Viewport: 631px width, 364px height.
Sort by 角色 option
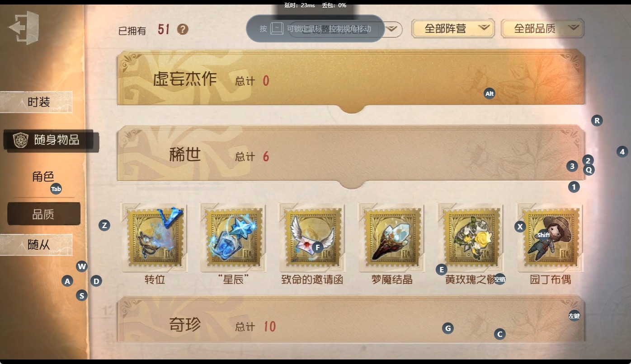pos(43,177)
